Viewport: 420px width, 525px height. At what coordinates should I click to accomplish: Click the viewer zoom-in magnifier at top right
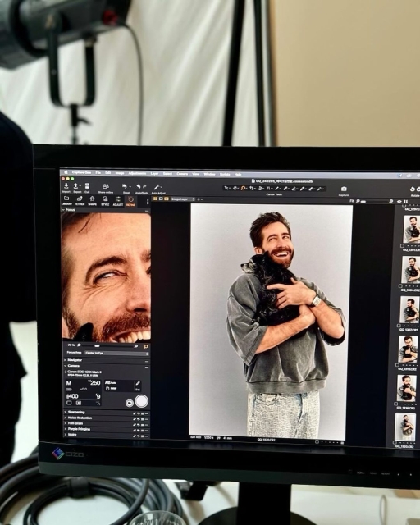[x=390, y=201]
